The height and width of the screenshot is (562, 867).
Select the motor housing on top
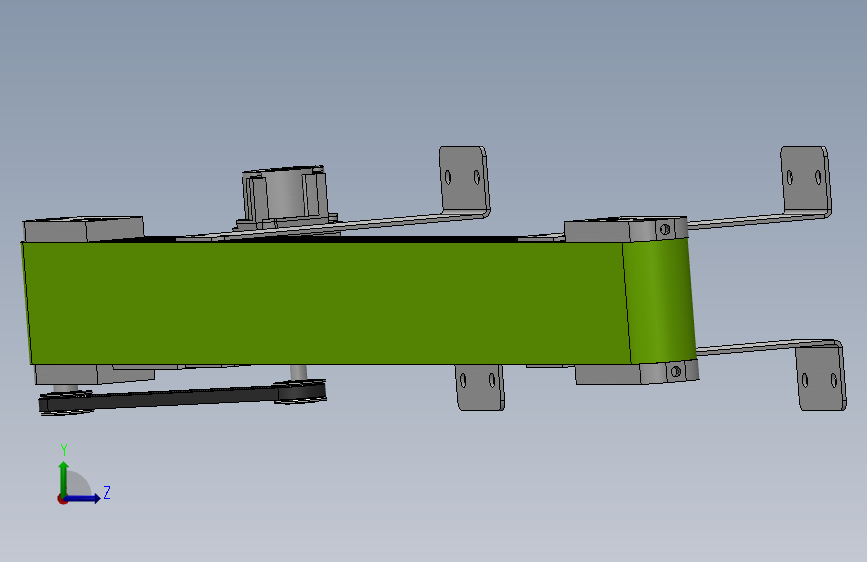(x=285, y=194)
